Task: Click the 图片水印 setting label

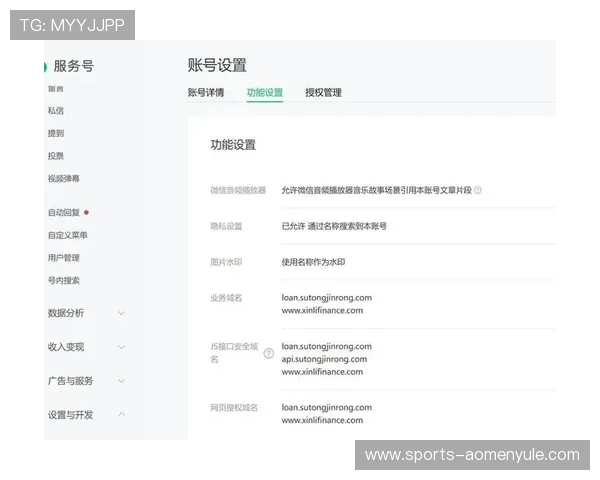Action: (x=226, y=262)
